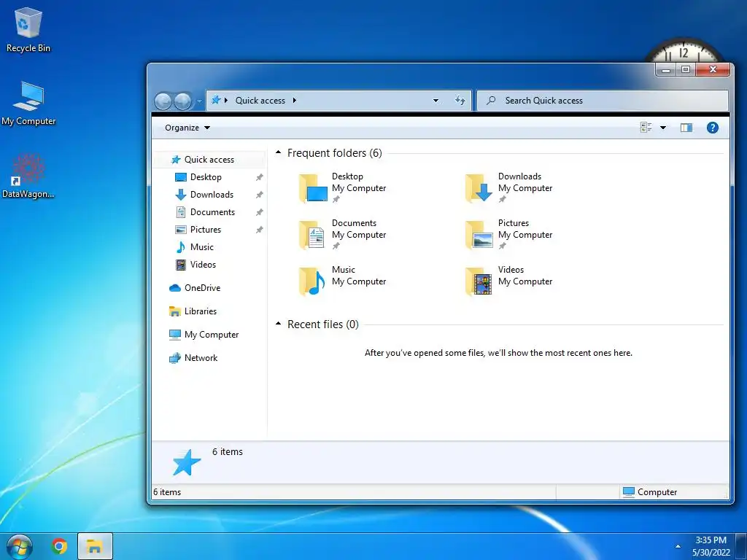Open the Help button
The height and width of the screenshot is (560, 747).
coord(712,128)
